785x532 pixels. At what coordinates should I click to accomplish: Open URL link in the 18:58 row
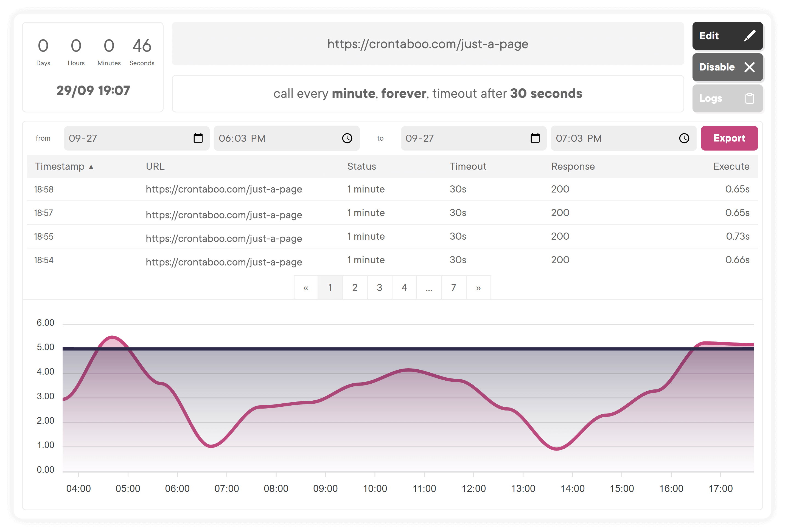pyautogui.click(x=224, y=189)
